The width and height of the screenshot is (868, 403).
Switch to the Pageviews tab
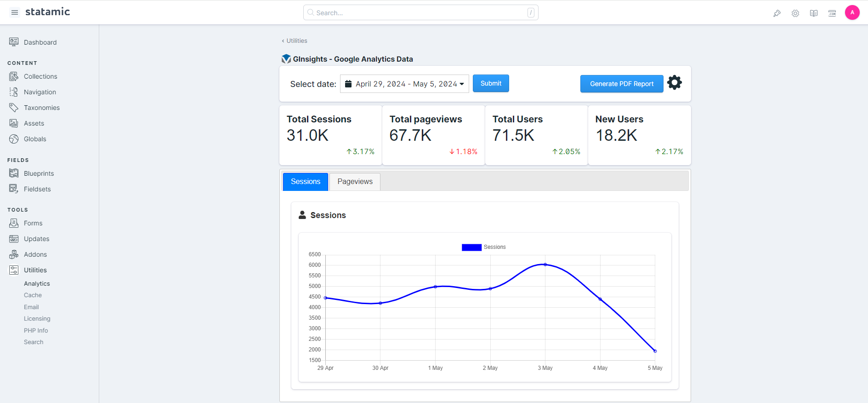click(x=355, y=182)
